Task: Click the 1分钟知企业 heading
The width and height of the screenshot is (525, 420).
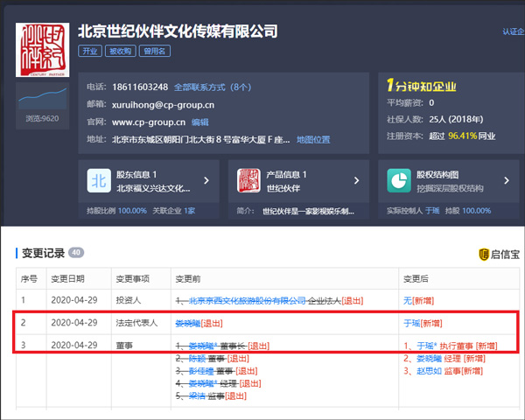Action: point(421,86)
